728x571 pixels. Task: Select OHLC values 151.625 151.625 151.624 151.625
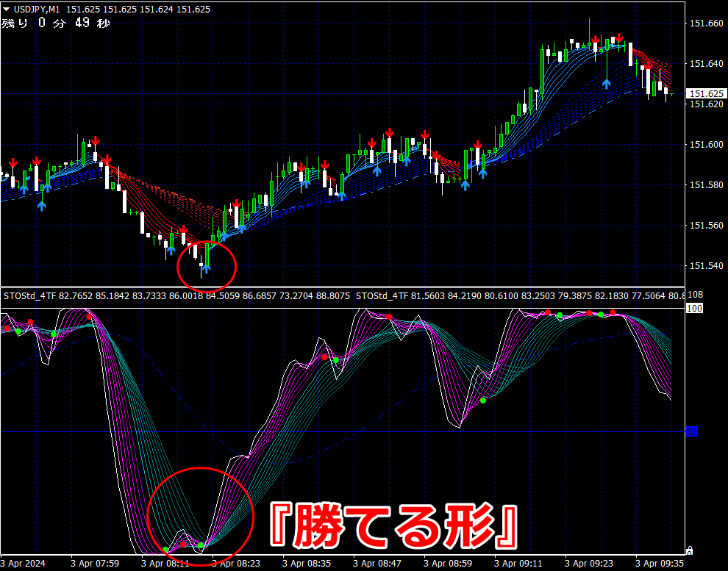click(x=138, y=10)
